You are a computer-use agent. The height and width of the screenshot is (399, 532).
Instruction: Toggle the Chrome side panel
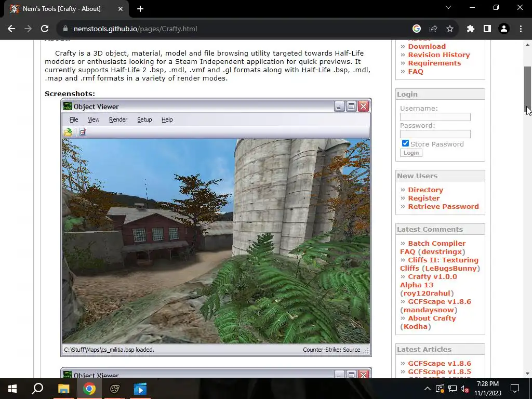tap(487, 29)
